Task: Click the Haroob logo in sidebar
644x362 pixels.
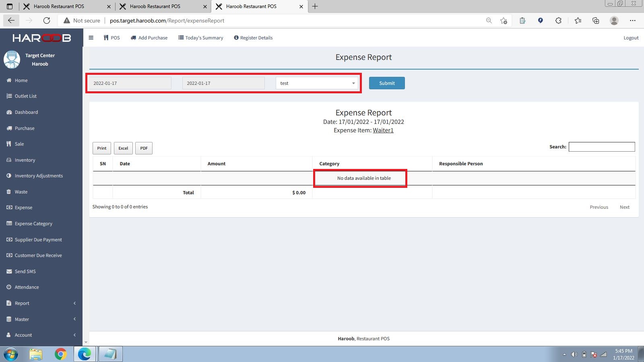Action: click(x=41, y=38)
